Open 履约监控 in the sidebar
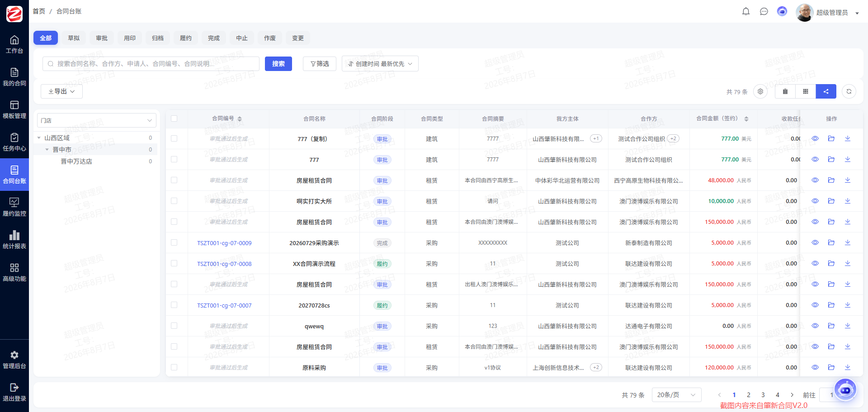Image resolution: width=868 pixels, height=412 pixels. (14, 207)
